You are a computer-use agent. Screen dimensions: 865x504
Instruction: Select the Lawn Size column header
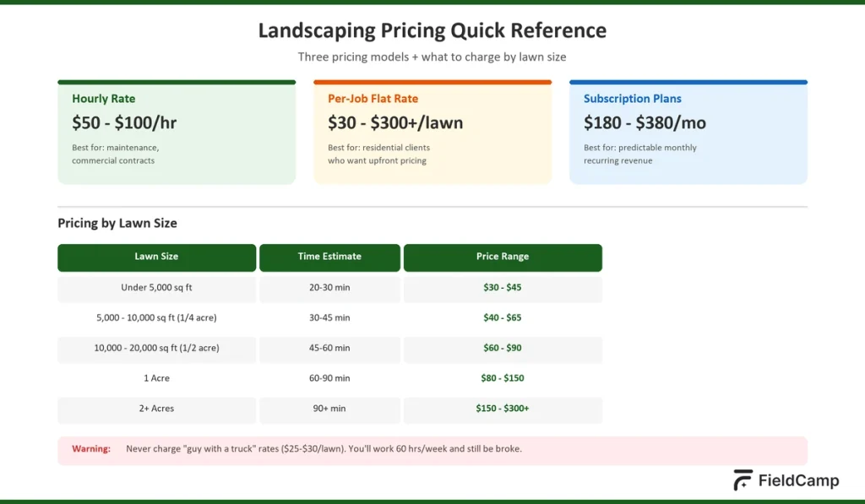156,257
